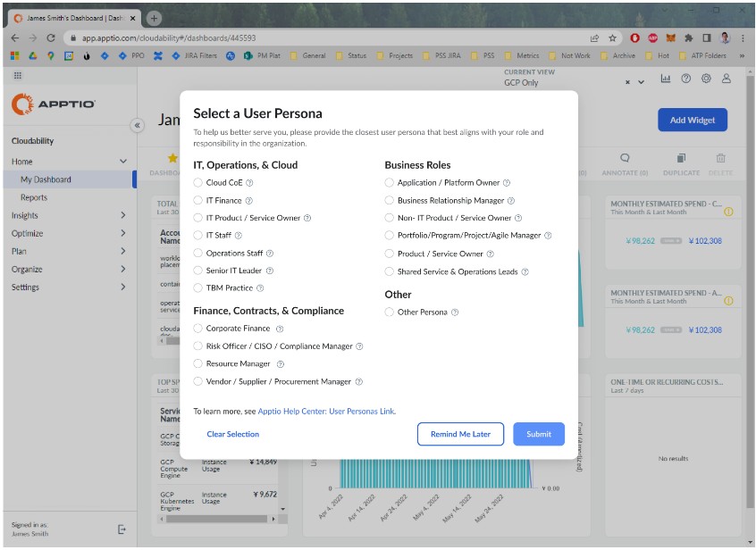Screen dimensions: 756x550
Task: Choose the Operations Staff radio option
Action: [197, 254]
